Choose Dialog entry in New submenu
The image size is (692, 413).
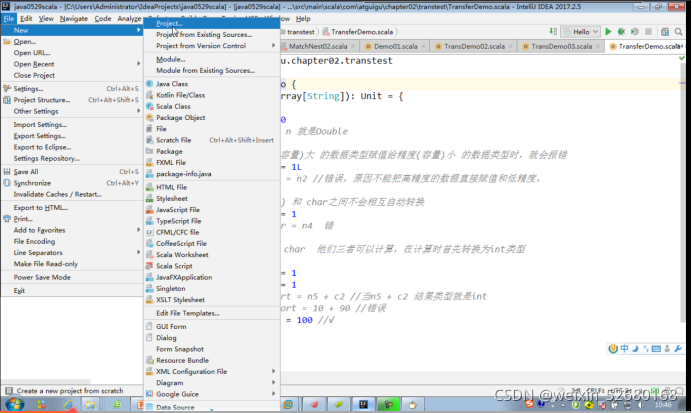212,338
